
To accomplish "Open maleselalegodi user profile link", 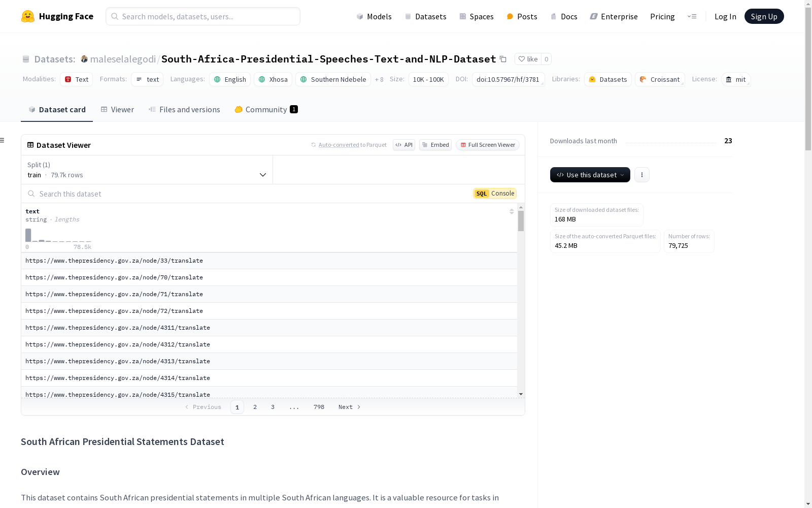I will (x=123, y=59).
